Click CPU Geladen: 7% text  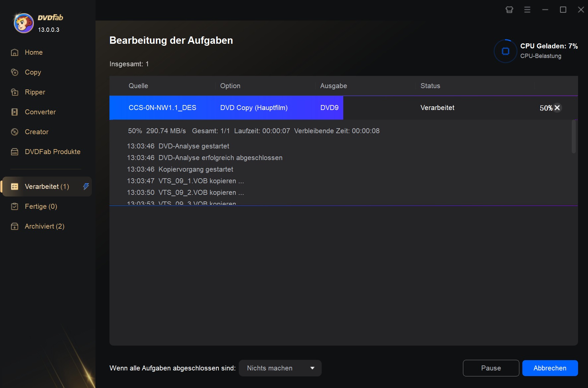pyautogui.click(x=549, y=46)
